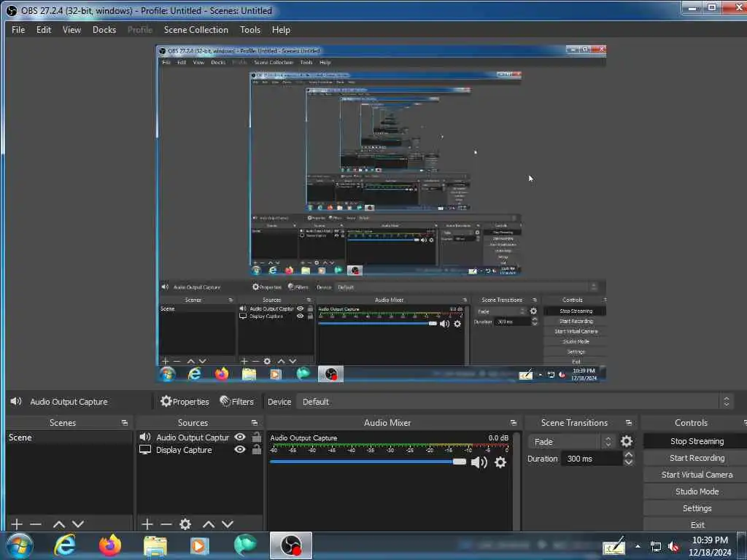This screenshot has height=560, width=747.
Task: Add a new source with plus icon
Action: [x=147, y=524]
